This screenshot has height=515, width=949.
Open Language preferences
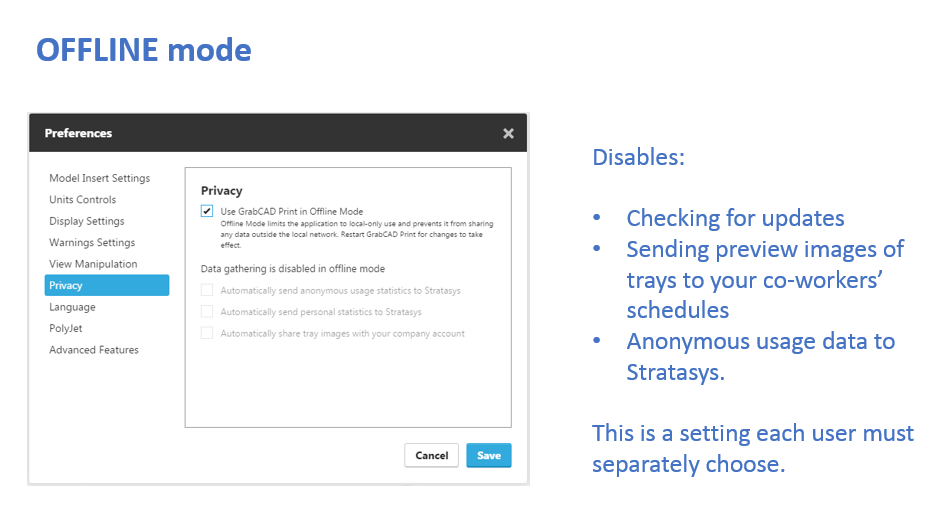(73, 307)
